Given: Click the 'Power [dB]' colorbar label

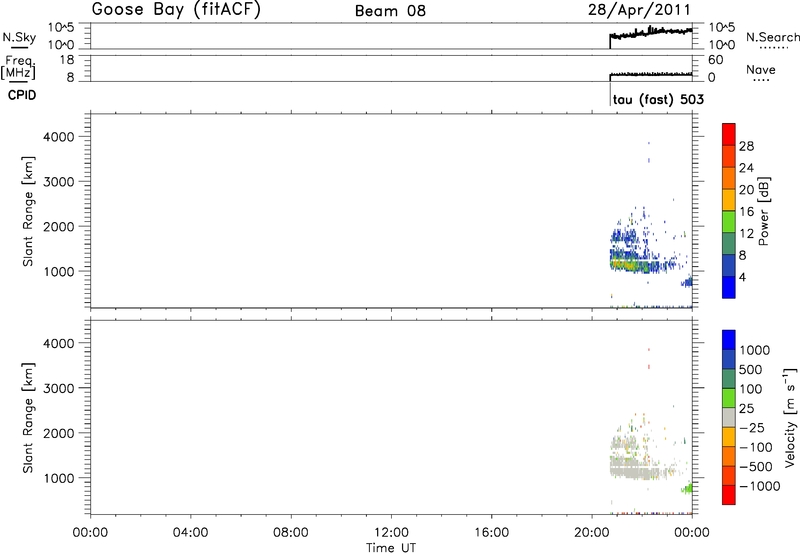Looking at the screenshot, I should (x=763, y=211).
